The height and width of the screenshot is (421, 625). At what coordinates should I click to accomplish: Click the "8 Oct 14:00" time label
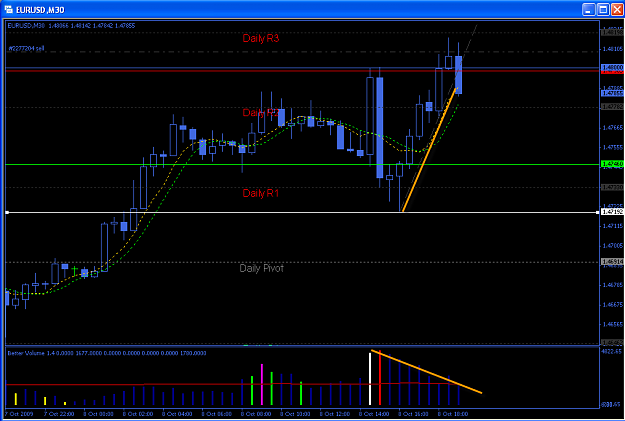(x=374, y=414)
